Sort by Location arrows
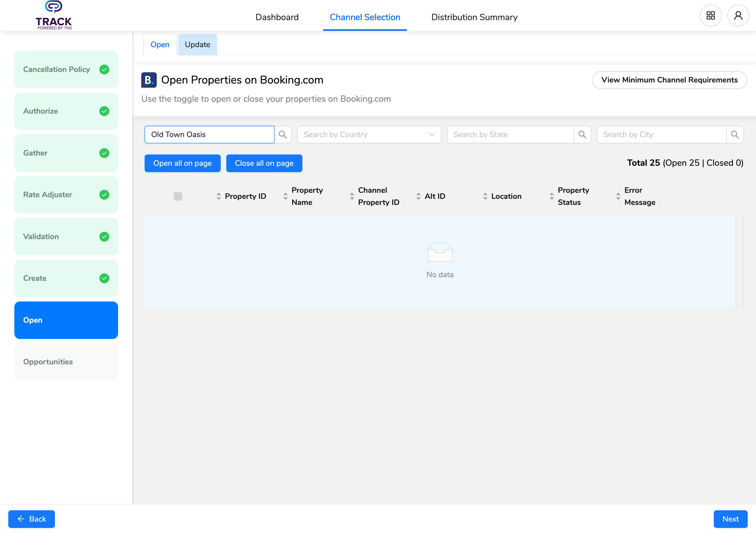Screen dimensions: 756x534 485,196
